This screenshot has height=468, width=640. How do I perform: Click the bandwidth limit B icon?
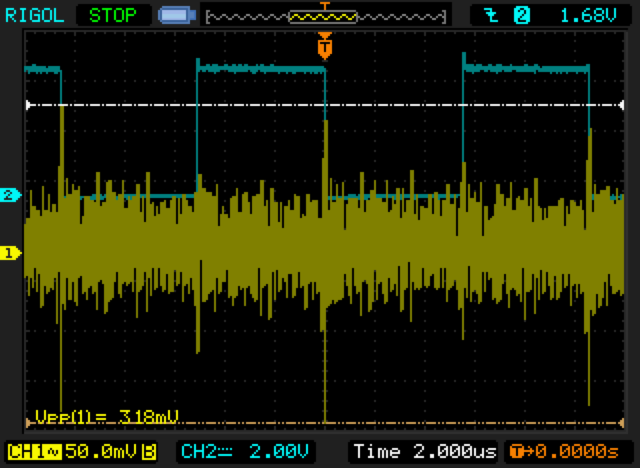(x=149, y=452)
